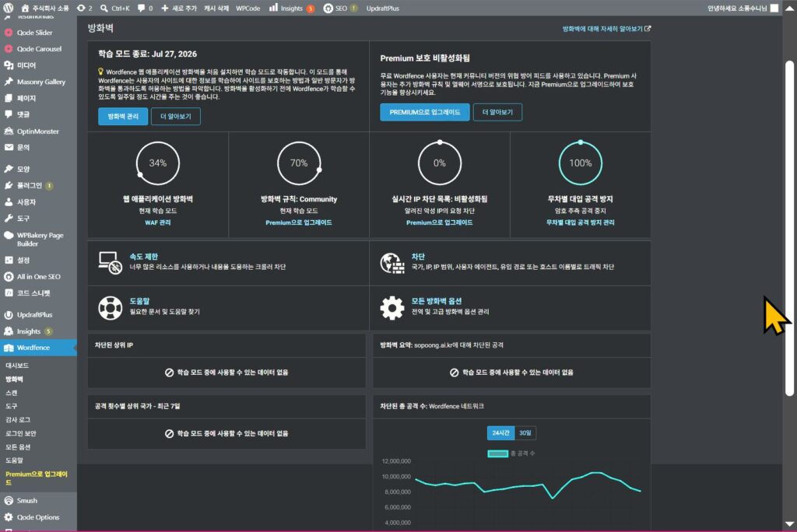
Task: Open Masonry Gallery in the sidebar
Action: point(41,82)
